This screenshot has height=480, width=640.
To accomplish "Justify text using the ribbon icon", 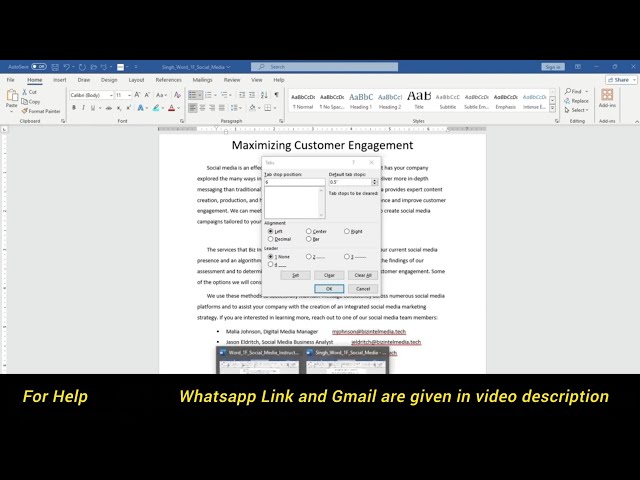I will click(x=222, y=108).
